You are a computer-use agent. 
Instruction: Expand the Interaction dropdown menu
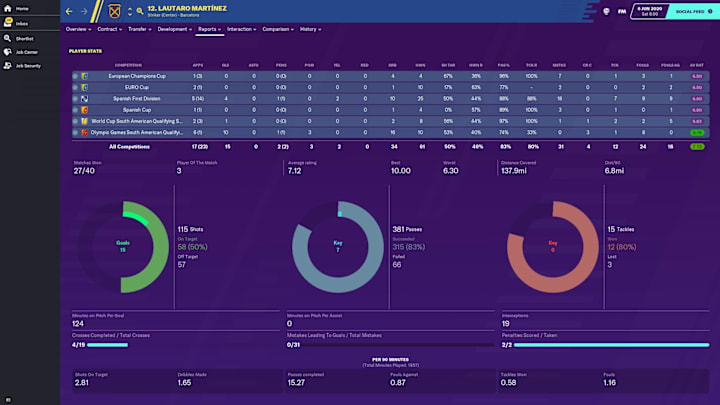tap(242, 29)
